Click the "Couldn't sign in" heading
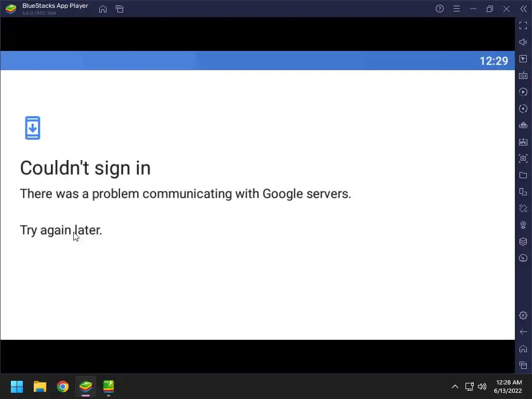This screenshot has height=399, width=532. point(85,168)
